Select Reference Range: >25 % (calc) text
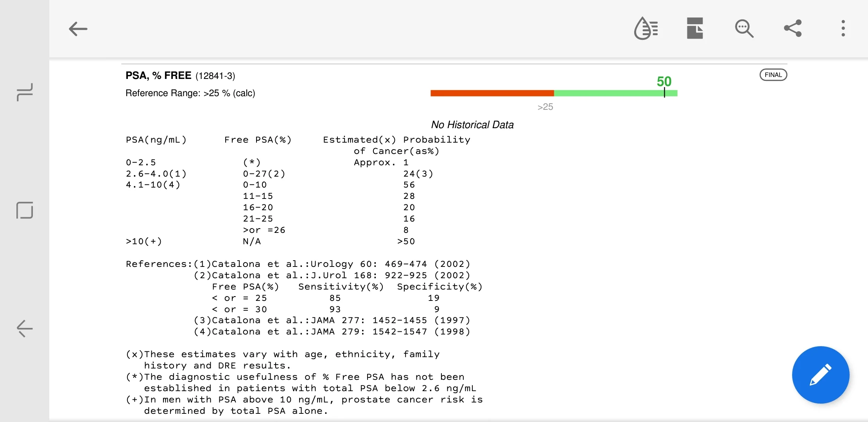Viewport: 868px width, 422px height. point(190,93)
